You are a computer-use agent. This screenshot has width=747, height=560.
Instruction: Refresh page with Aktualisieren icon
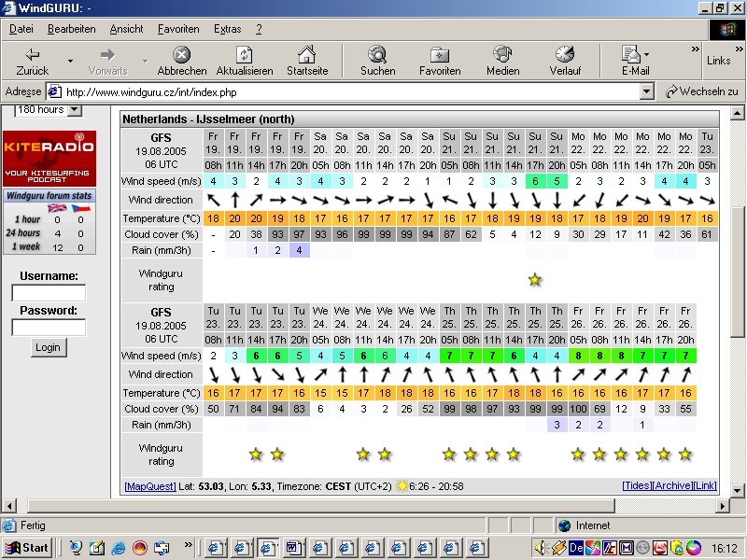(x=244, y=55)
